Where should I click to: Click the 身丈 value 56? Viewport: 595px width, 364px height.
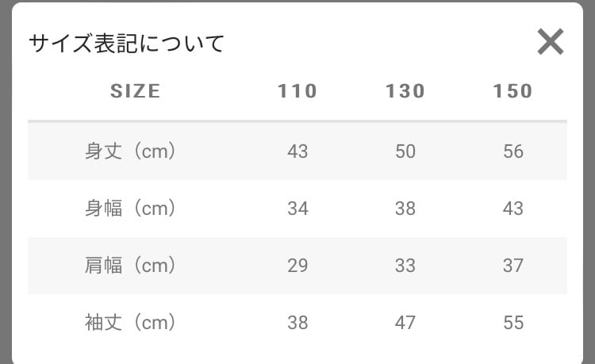[x=513, y=151]
